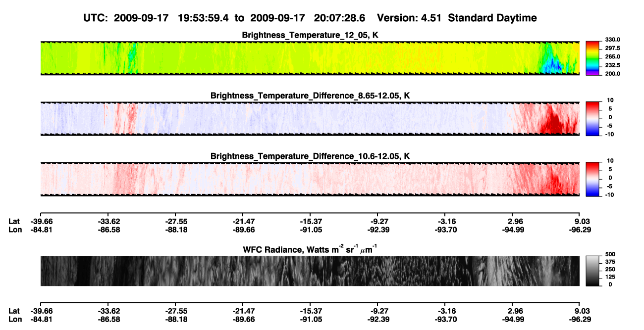Click the Brightness_Temperature_Difference_10.6-12.05 title
The image size is (644, 330).
tap(310, 156)
